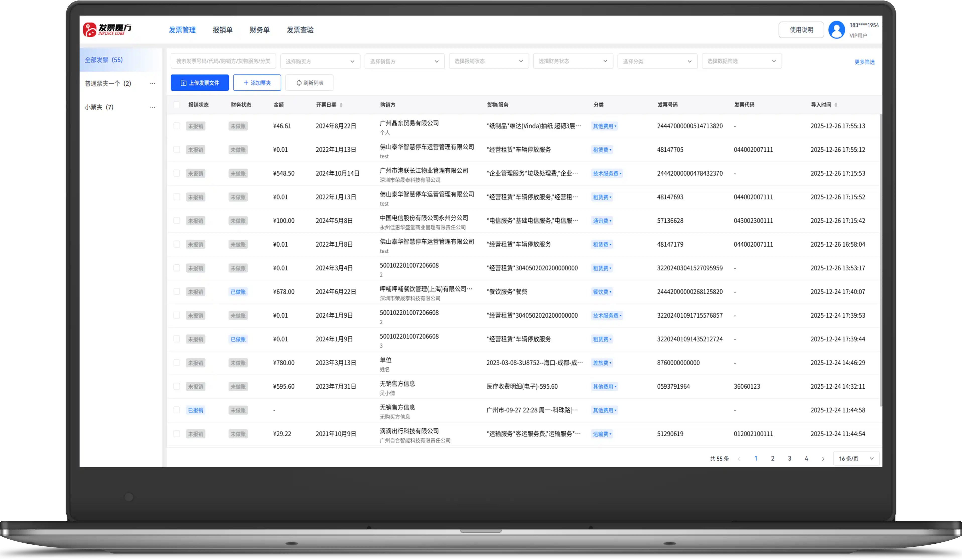Check the 广州晶东贸易有限公司 invoice row
Screen dimensions: 962x560
[x=176, y=126]
